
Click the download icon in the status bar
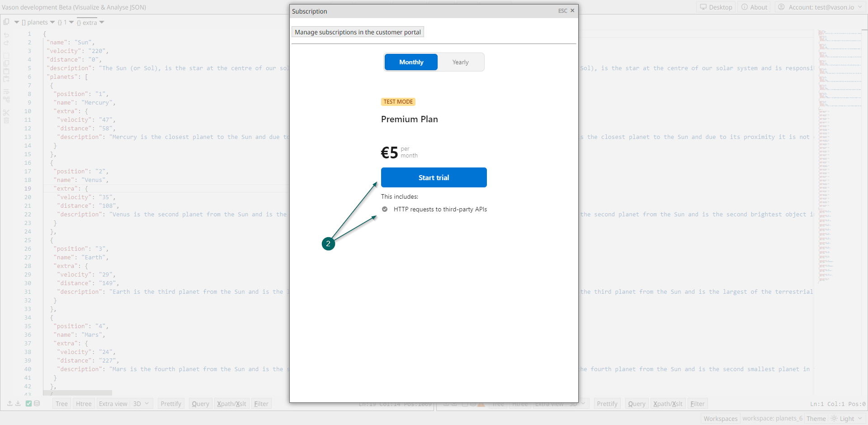[x=18, y=403]
